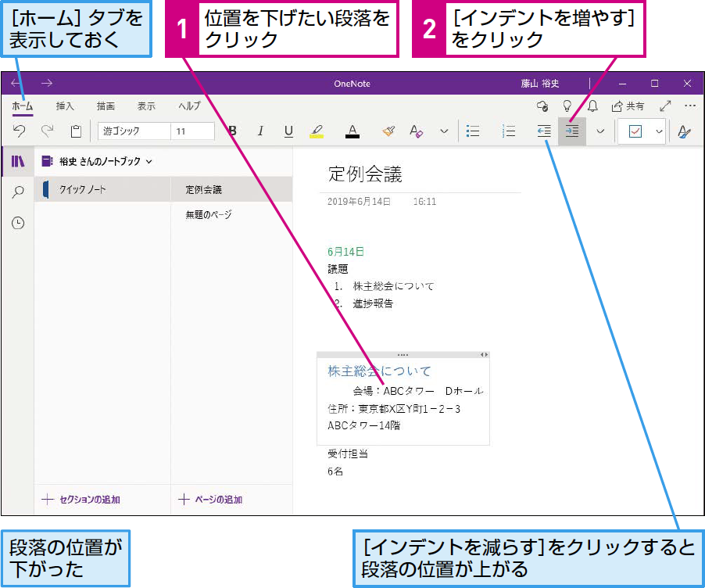Click the line ABCタワー14階
Viewport: 705px width, 588px height.
[x=363, y=425]
